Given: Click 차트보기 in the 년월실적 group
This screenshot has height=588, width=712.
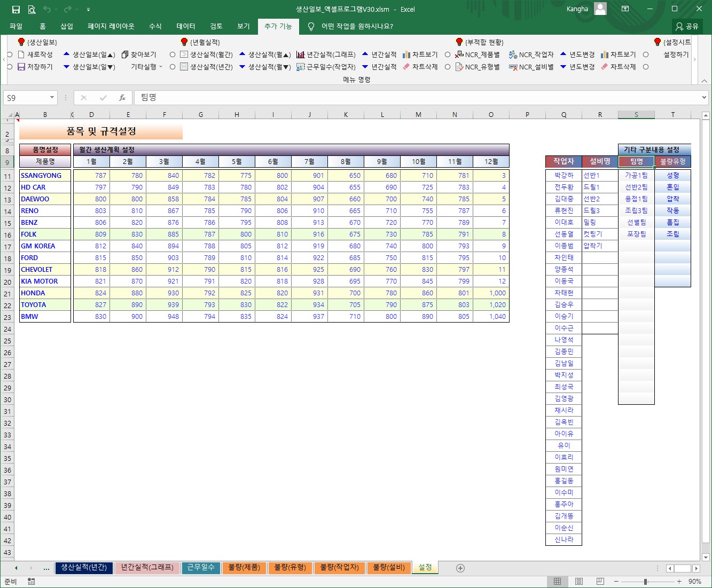Looking at the screenshot, I should [x=420, y=54].
